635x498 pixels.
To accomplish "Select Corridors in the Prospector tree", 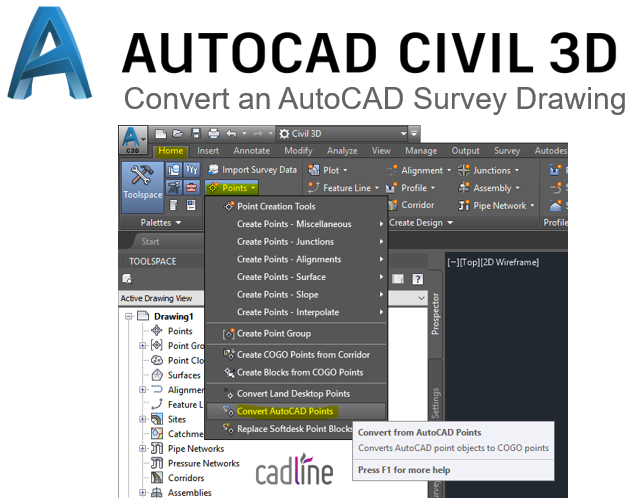I will coord(186,478).
